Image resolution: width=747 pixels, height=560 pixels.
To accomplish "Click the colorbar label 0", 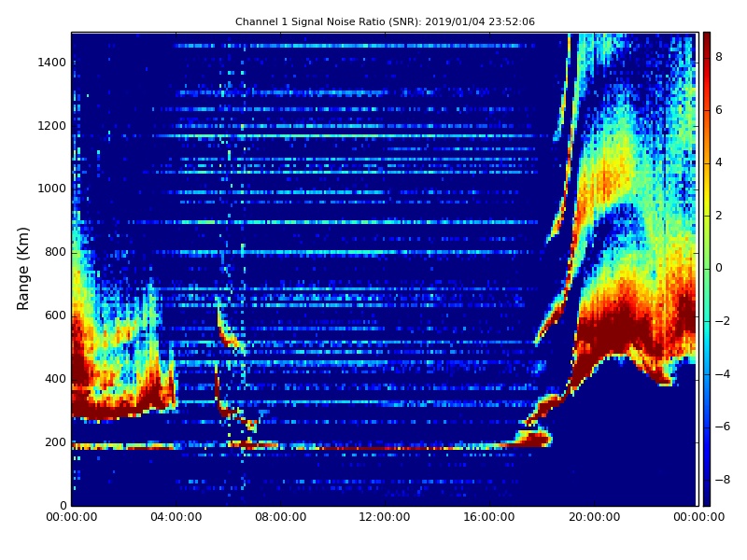I will coord(719,268).
